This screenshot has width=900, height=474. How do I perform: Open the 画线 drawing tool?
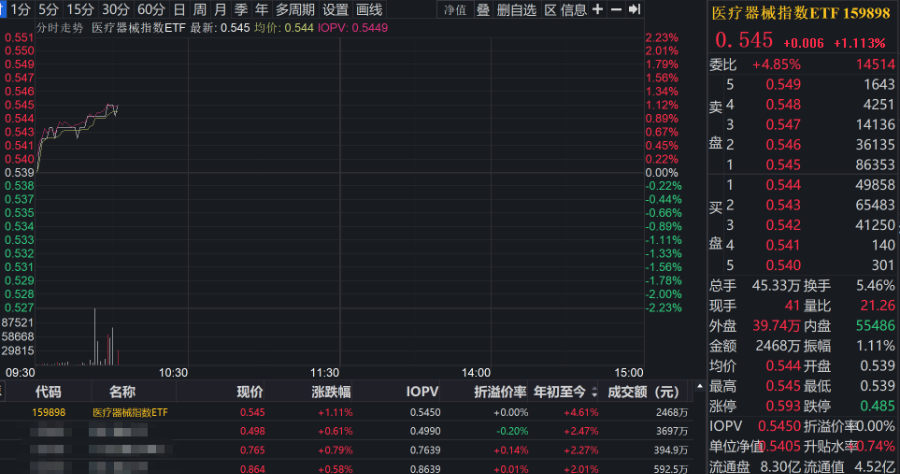coord(370,10)
